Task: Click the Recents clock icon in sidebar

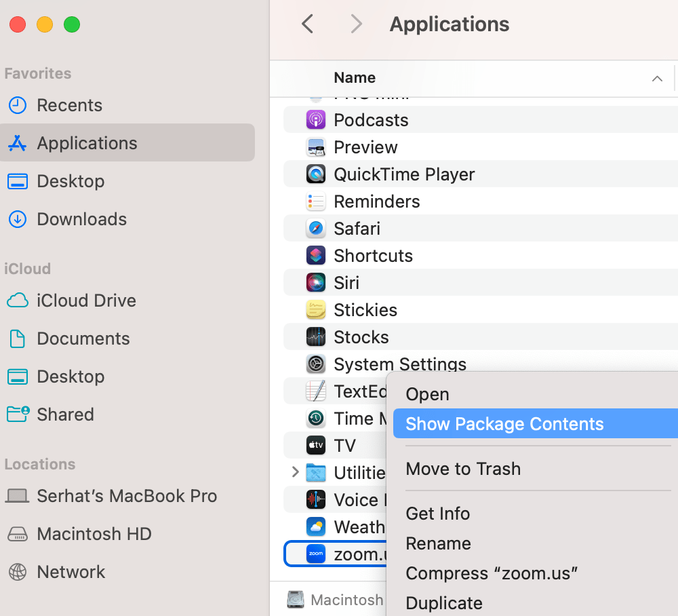Action: [18, 105]
